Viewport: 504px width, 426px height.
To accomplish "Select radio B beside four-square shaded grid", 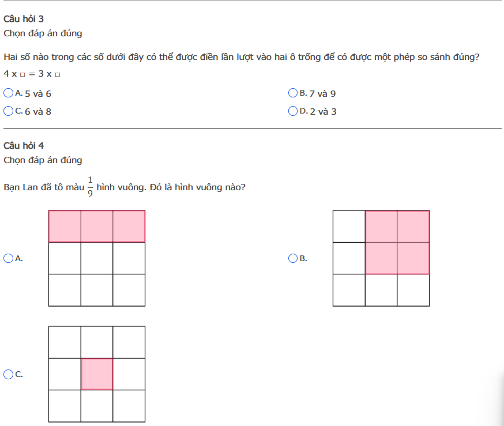I will click(293, 258).
